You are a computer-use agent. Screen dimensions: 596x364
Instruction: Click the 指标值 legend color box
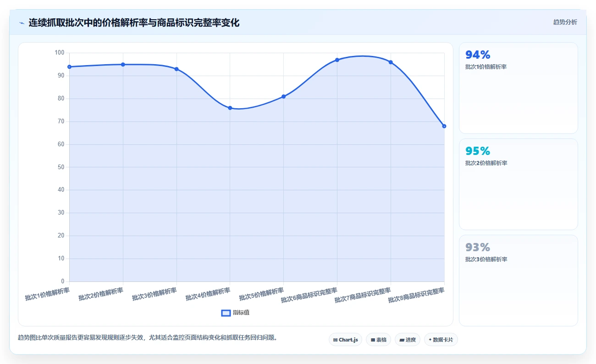click(x=226, y=313)
